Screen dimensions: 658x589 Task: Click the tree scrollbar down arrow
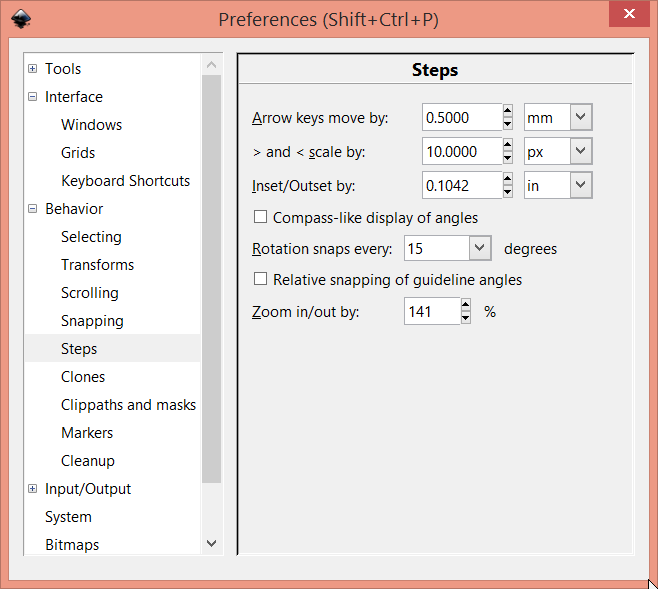click(x=212, y=543)
